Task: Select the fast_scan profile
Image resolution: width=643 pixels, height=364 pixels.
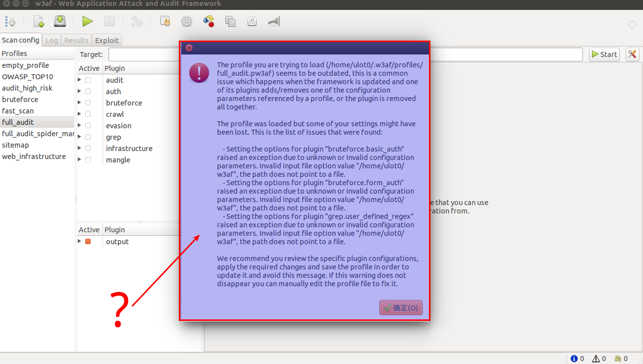Action: (x=37, y=111)
